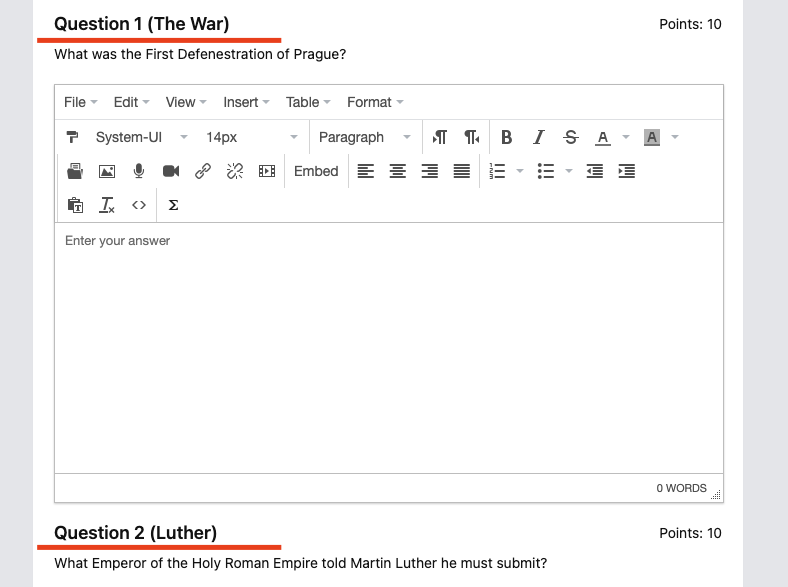This screenshot has width=788, height=587.
Task: Click the Martin Luther question text
Action: click(301, 563)
